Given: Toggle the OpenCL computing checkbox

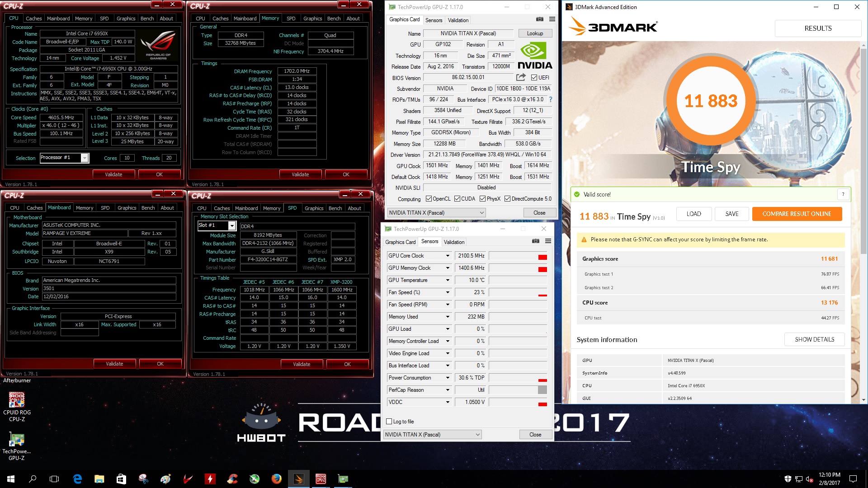Looking at the screenshot, I should click(429, 199).
